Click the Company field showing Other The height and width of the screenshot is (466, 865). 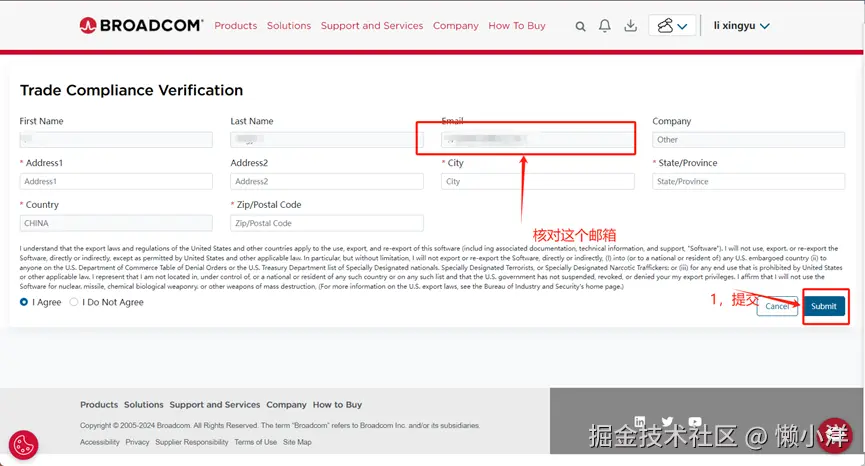coord(749,140)
